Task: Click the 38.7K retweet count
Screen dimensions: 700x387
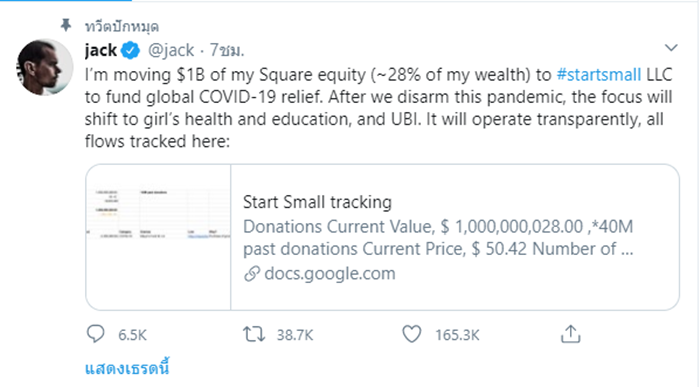Action: click(x=295, y=335)
